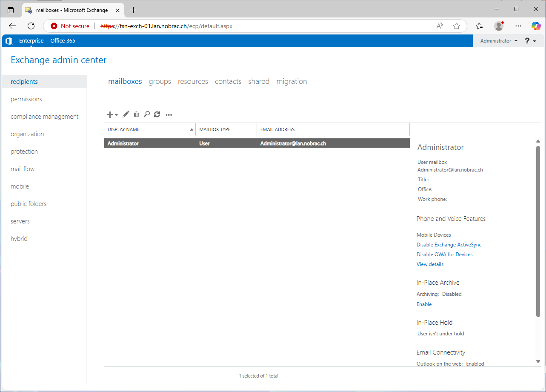
Task: Click the Edit pencil icon
Action: point(126,114)
